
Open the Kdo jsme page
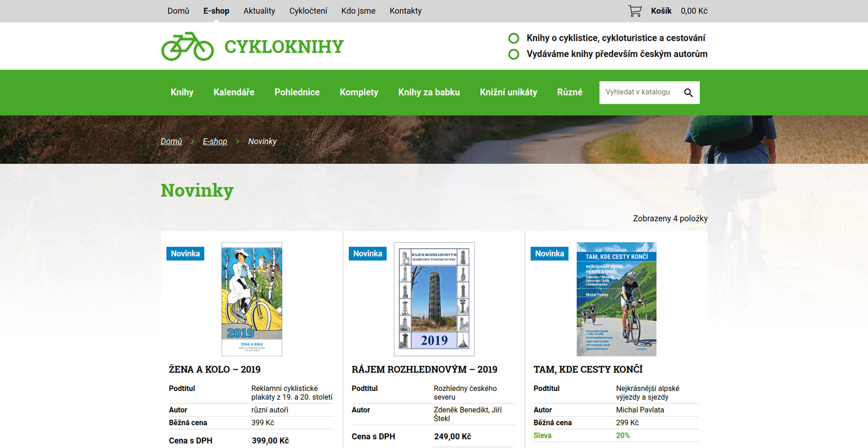point(358,11)
